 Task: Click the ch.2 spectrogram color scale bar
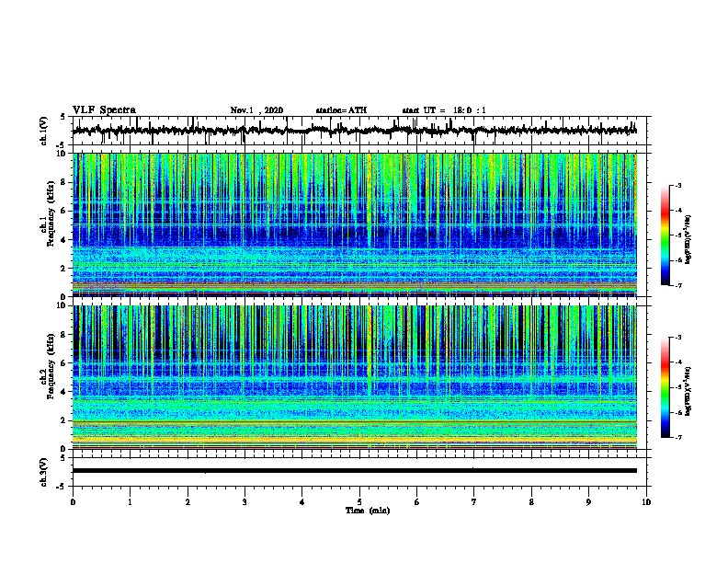(665, 387)
